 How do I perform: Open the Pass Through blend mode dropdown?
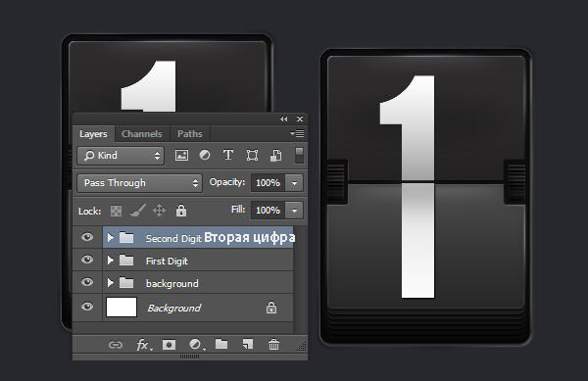[139, 183]
